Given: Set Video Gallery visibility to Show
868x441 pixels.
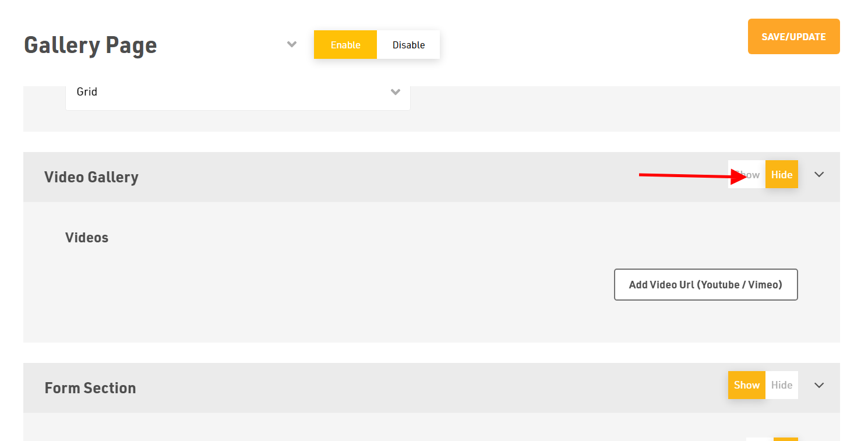Looking at the screenshot, I should point(747,175).
